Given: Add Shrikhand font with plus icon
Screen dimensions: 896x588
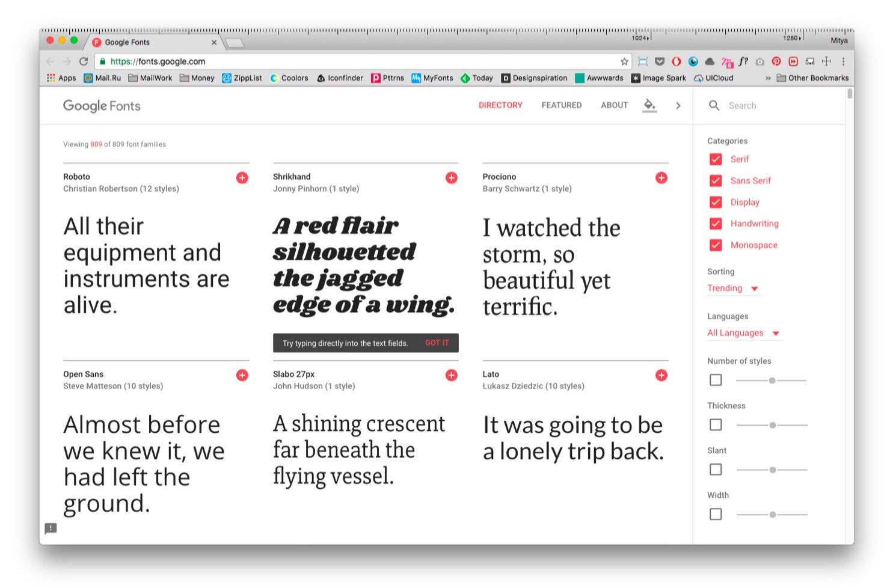Looking at the screenshot, I should tap(452, 178).
